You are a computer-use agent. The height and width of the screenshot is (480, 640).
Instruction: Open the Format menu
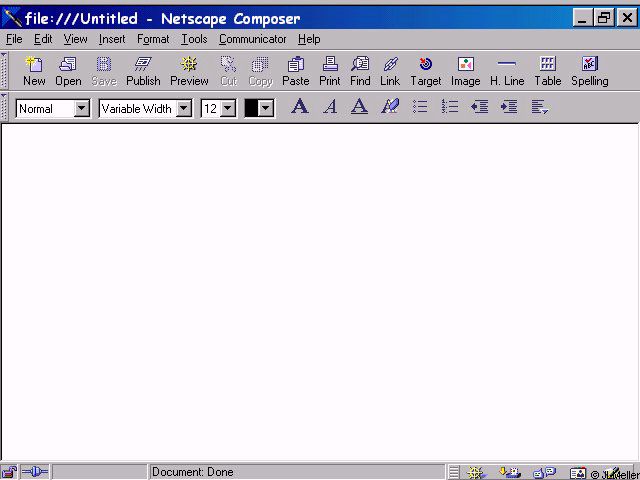[x=153, y=39]
